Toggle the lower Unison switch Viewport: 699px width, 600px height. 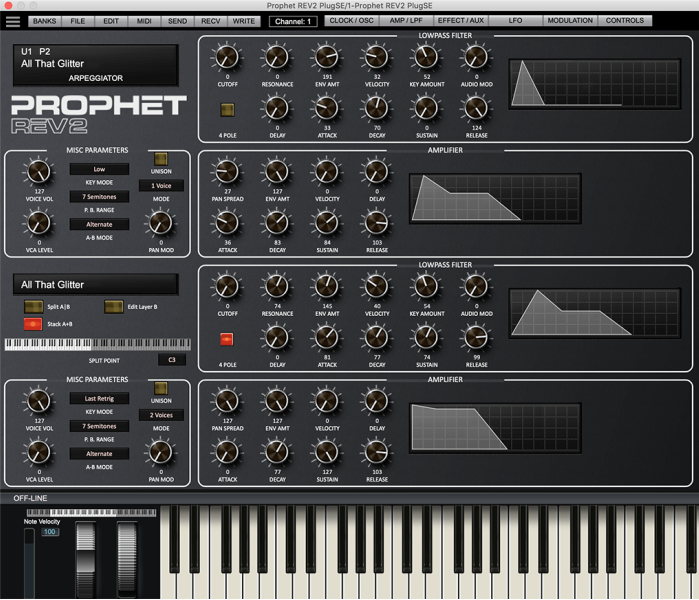pyautogui.click(x=161, y=388)
